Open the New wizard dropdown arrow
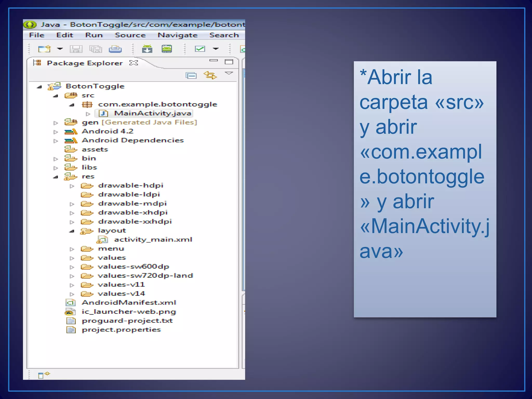Viewport: 532px width, 399px height. 60,49
